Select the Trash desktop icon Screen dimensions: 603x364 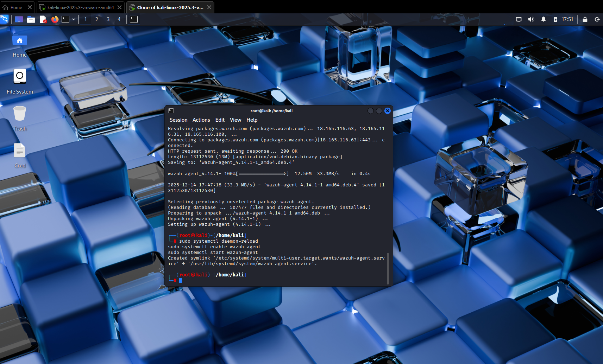[20, 119]
